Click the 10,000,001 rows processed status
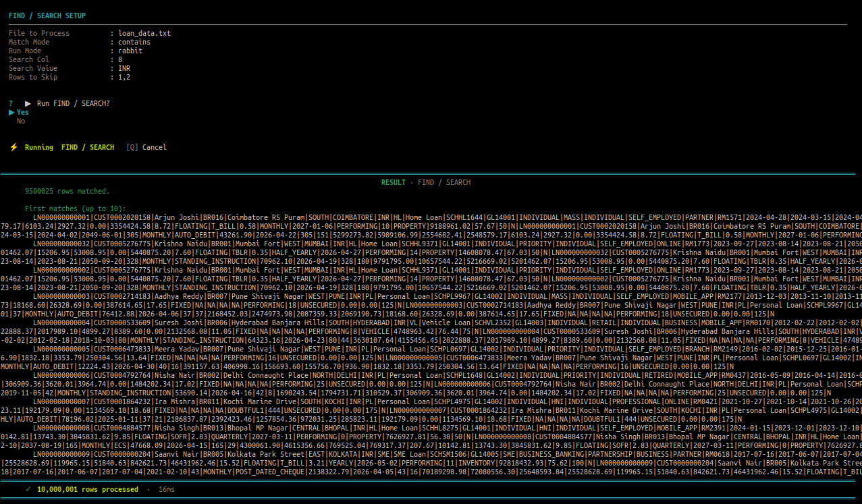862x504 pixels. pos(88,489)
